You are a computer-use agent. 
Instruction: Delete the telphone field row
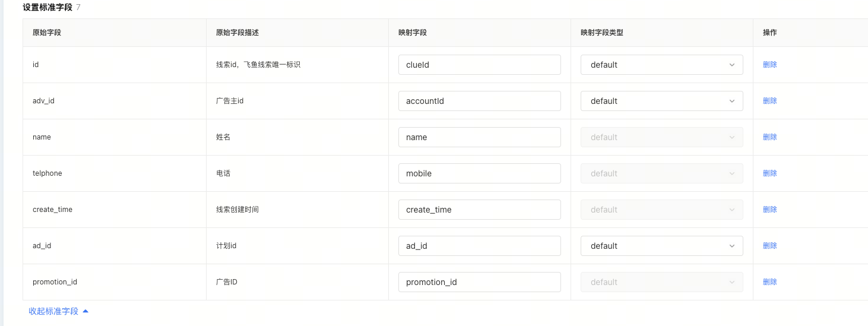(x=770, y=173)
